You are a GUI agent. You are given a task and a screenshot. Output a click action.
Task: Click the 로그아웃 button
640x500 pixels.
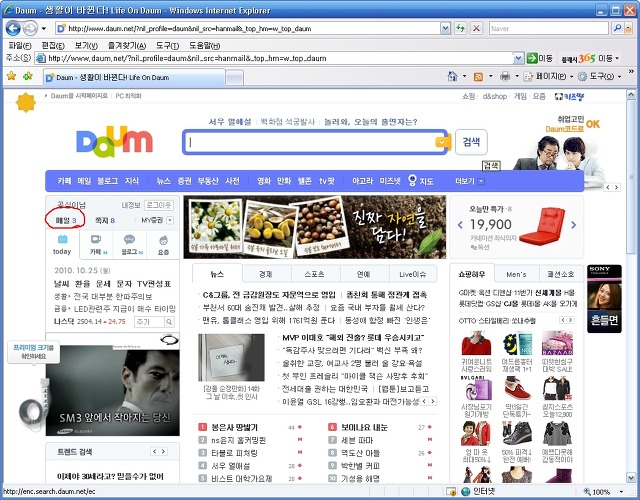point(159,205)
